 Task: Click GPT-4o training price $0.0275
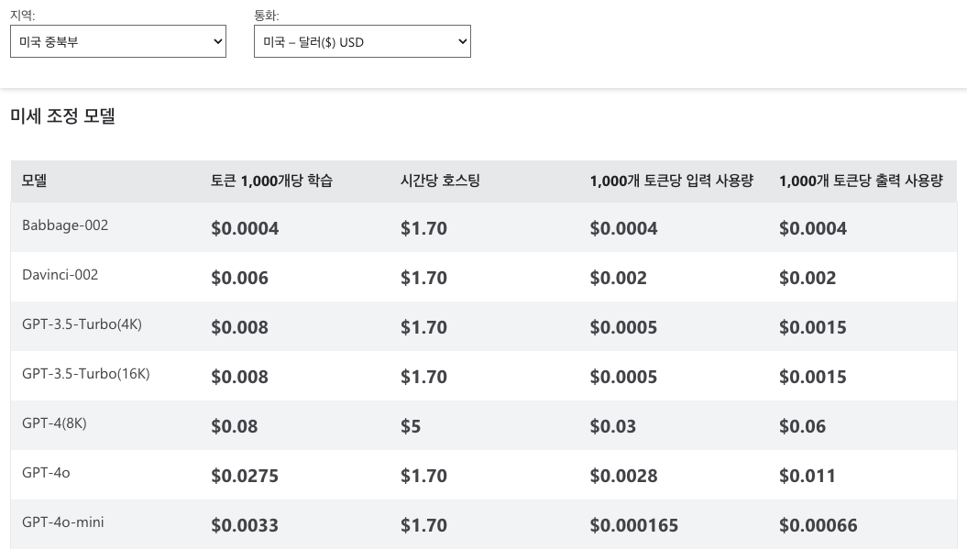pos(245,476)
